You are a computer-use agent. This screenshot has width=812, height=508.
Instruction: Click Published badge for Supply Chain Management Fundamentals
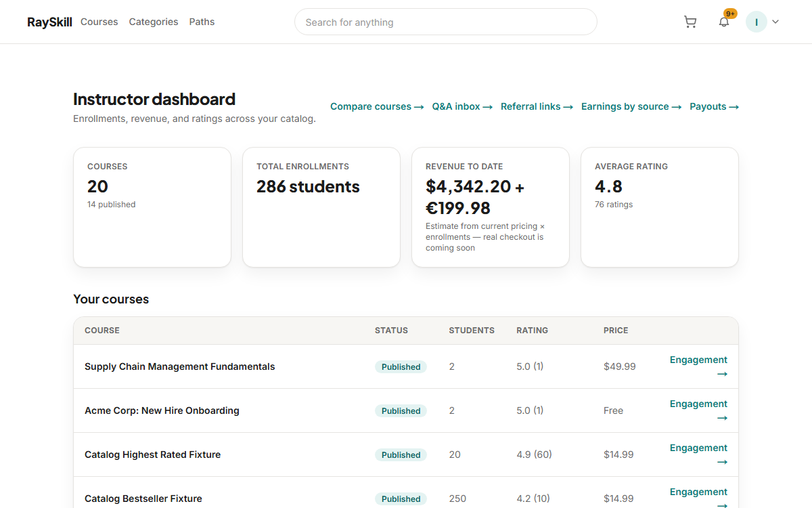tap(401, 366)
